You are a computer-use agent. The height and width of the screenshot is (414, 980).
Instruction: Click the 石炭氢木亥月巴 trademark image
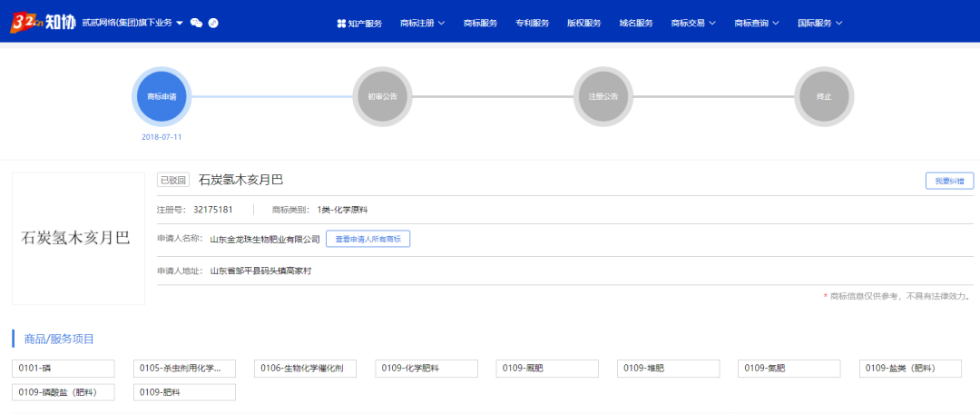click(x=77, y=239)
